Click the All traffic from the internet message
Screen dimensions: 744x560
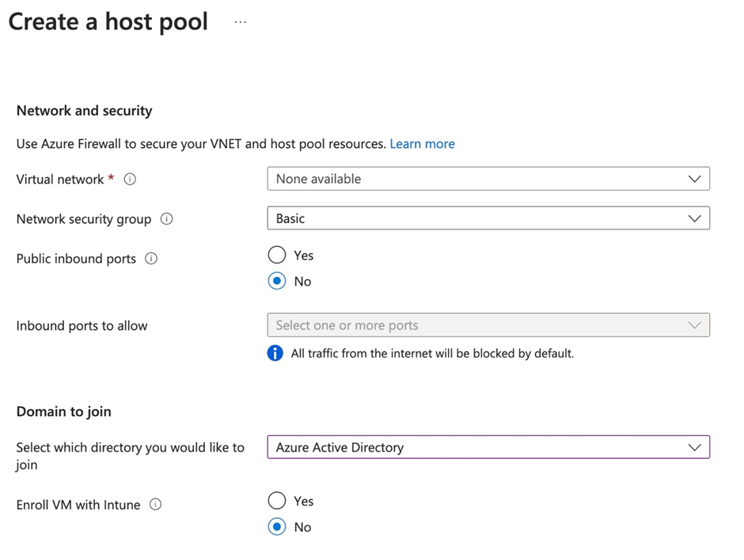click(x=432, y=354)
